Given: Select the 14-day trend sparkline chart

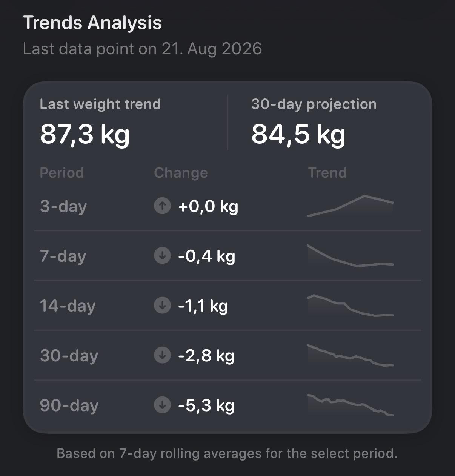Looking at the screenshot, I should click(350, 305).
